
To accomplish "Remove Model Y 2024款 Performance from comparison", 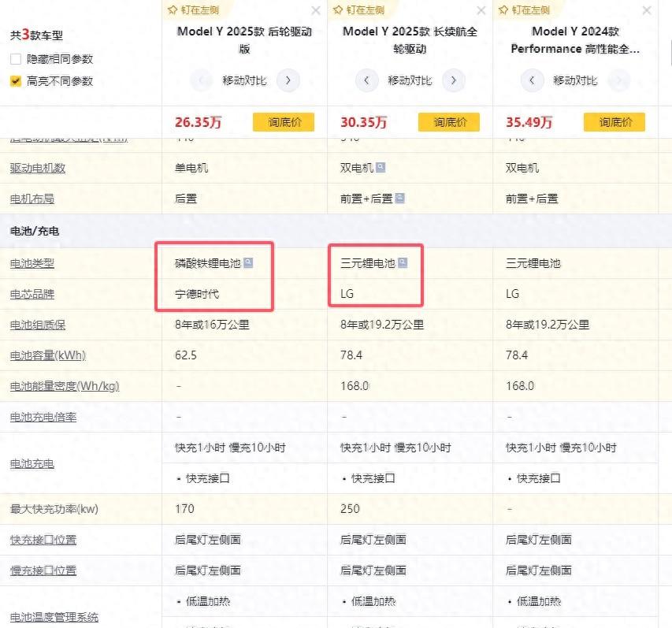I will pyautogui.click(x=647, y=10).
